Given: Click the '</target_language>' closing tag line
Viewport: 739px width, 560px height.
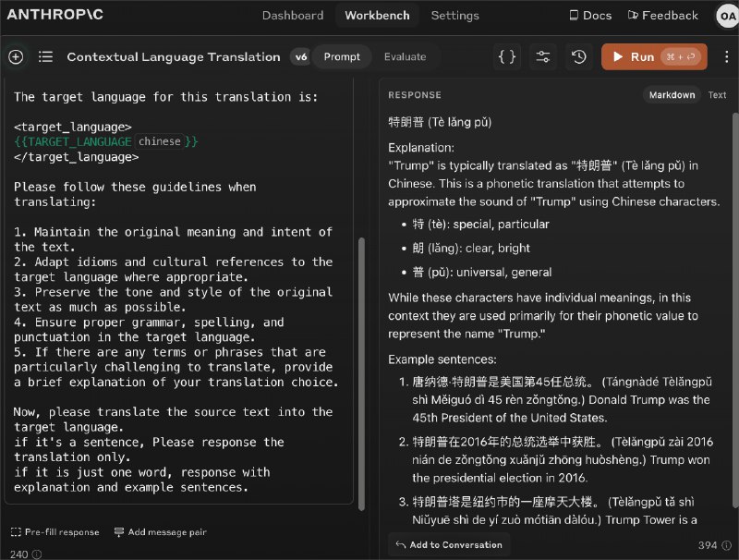Looking at the screenshot, I should (x=77, y=157).
